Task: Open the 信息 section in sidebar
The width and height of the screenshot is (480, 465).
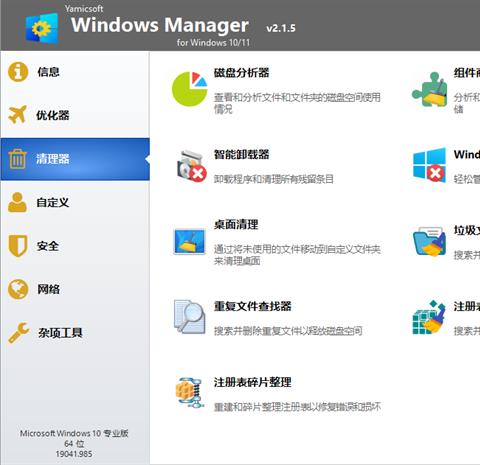Action: coord(75,72)
